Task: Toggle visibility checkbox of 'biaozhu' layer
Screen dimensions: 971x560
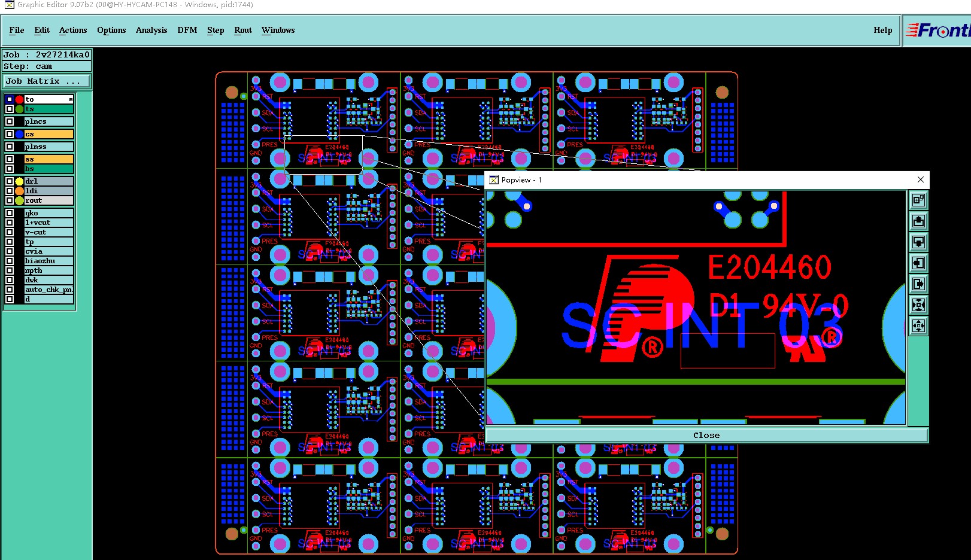Action: click(x=10, y=261)
